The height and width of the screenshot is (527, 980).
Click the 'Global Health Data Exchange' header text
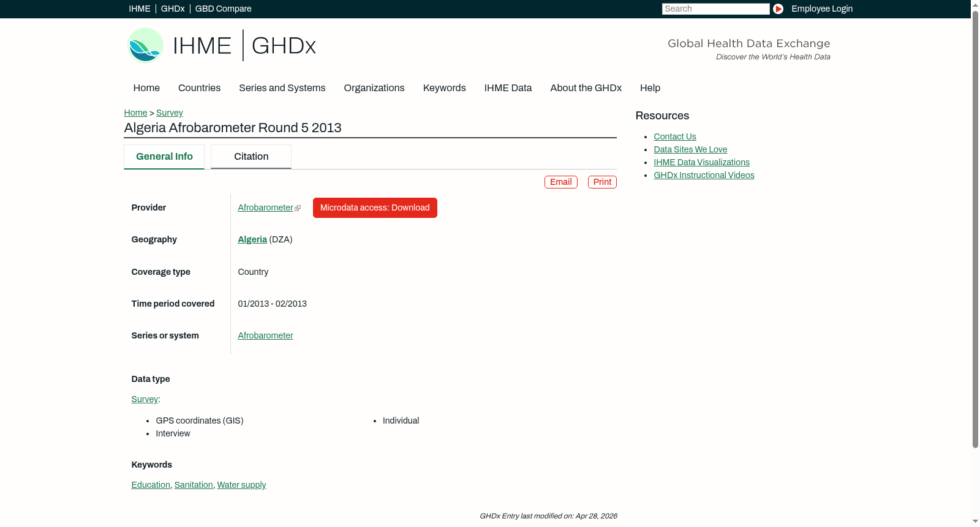[x=748, y=43]
